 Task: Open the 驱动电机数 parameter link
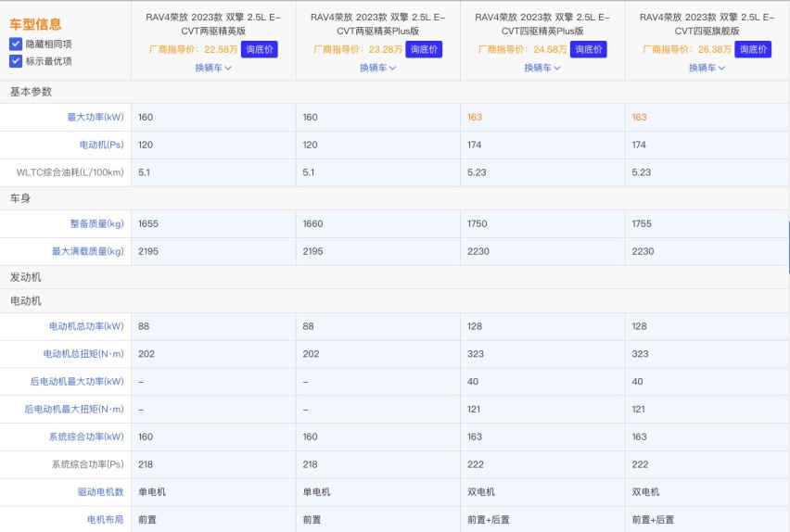tap(100, 492)
